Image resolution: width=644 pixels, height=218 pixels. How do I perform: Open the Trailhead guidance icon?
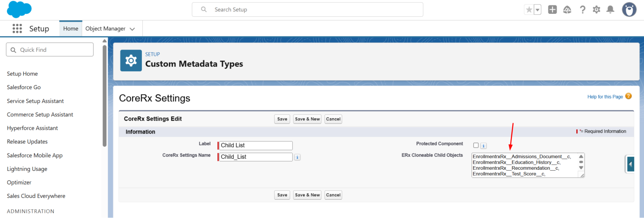pos(567,10)
